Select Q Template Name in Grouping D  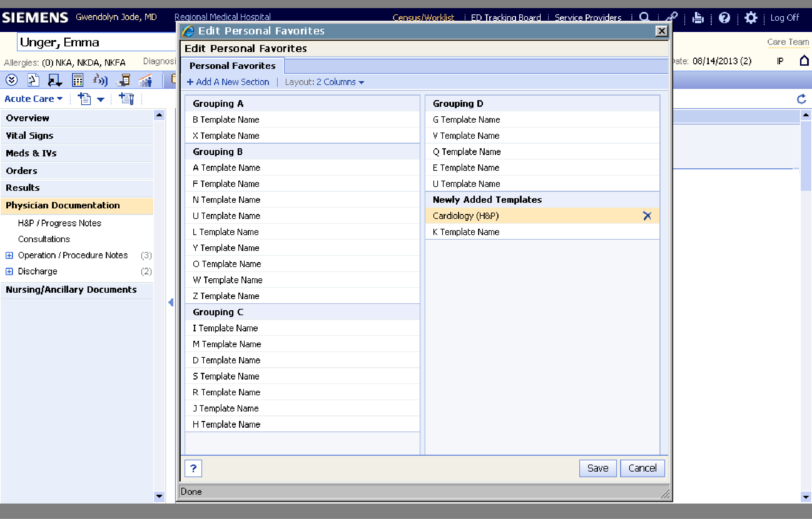[467, 152]
